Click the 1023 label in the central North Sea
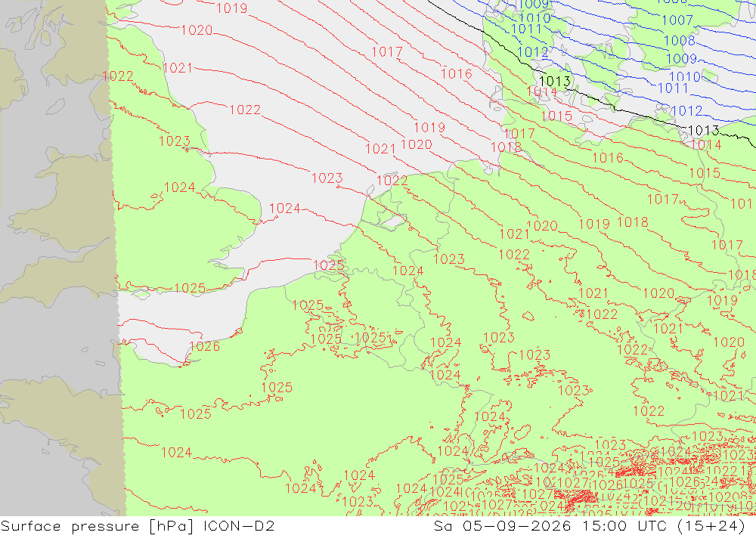Viewport: 756px width, 554px height. [x=327, y=178]
